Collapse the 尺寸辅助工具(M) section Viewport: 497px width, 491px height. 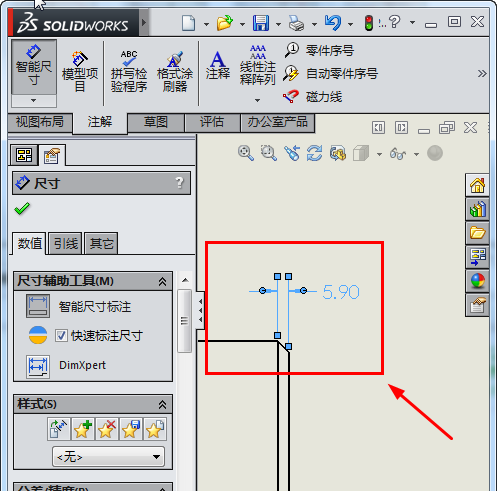point(162,282)
